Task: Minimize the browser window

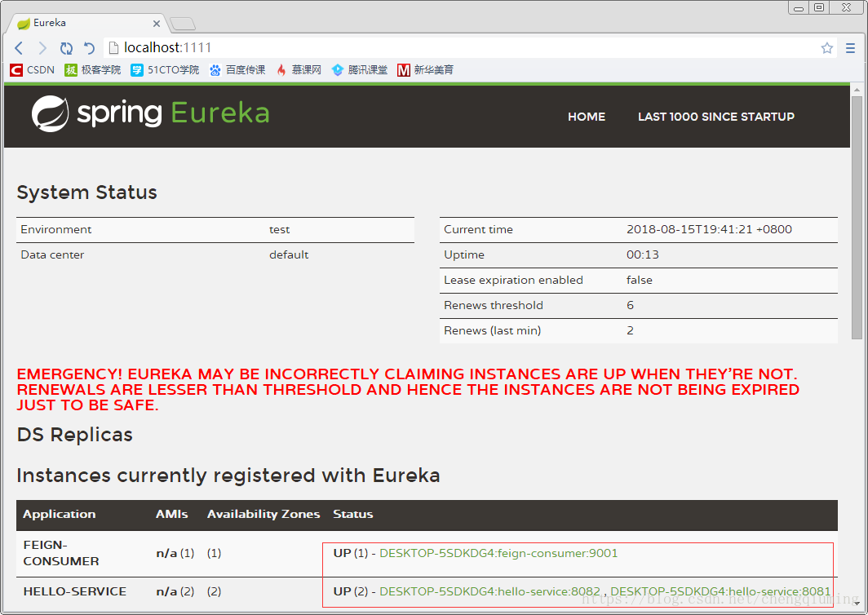Action: click(799, 7)
